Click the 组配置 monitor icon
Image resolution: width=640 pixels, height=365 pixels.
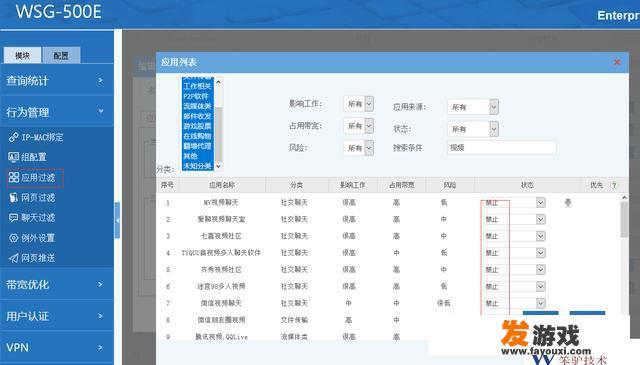13,157
